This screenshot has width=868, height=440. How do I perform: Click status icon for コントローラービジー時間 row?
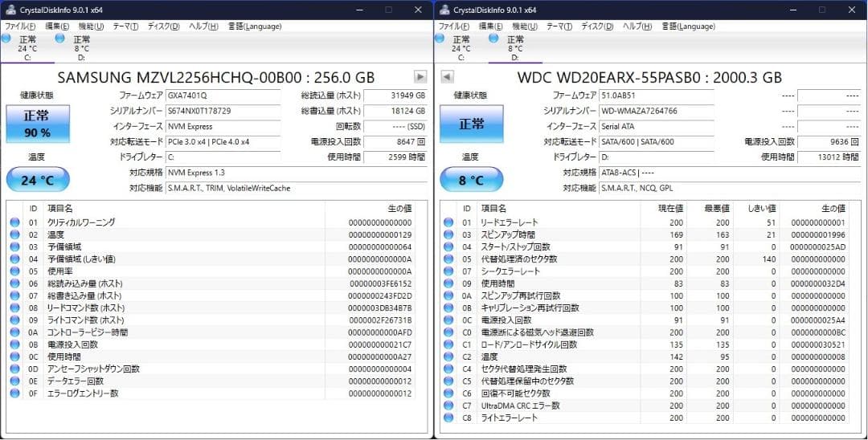15,332
